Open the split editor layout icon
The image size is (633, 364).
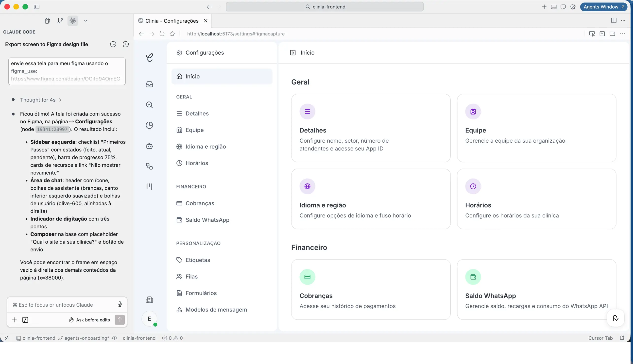pos(614,20)
